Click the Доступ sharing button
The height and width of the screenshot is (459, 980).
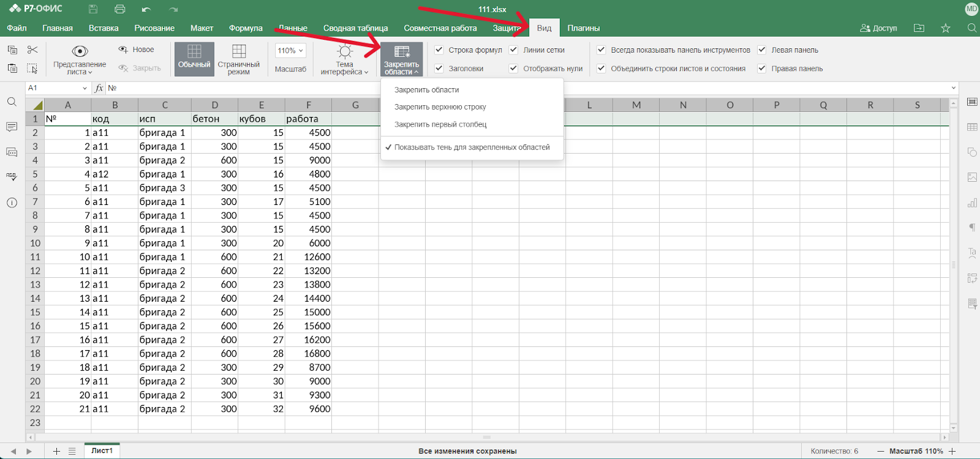878,28
